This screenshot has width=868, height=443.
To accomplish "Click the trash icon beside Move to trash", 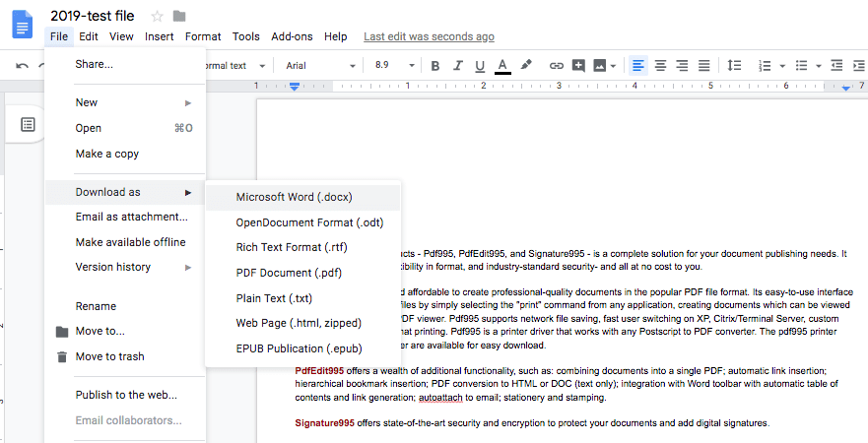I will (62, 356).
